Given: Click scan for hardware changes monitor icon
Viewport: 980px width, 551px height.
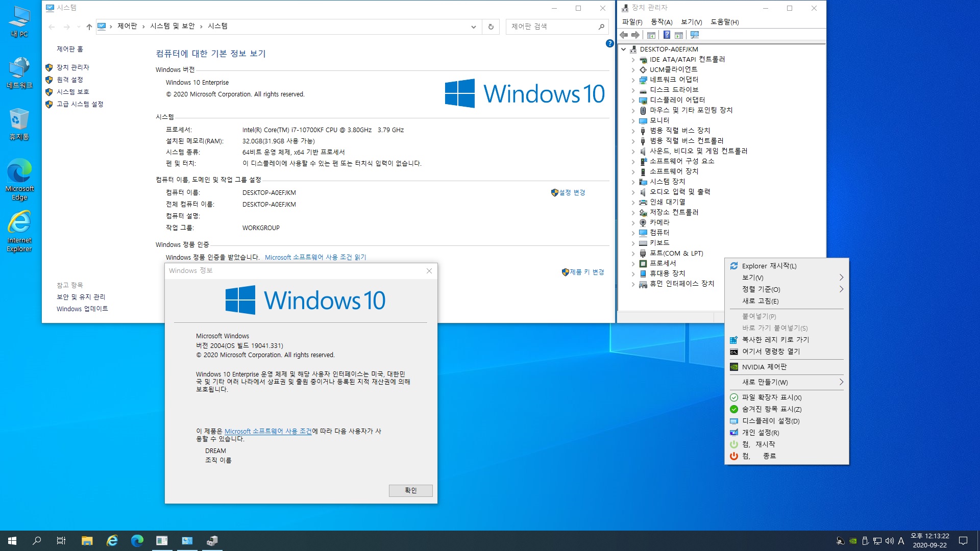Looking at the screenshot, I should 695,35.
